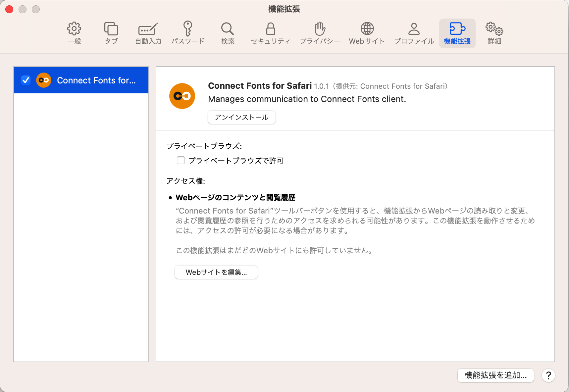This screenshot has width=569, height=392.
Task: Enable プライベートブラウズで許可 checkbox
Action: [181, 160]
